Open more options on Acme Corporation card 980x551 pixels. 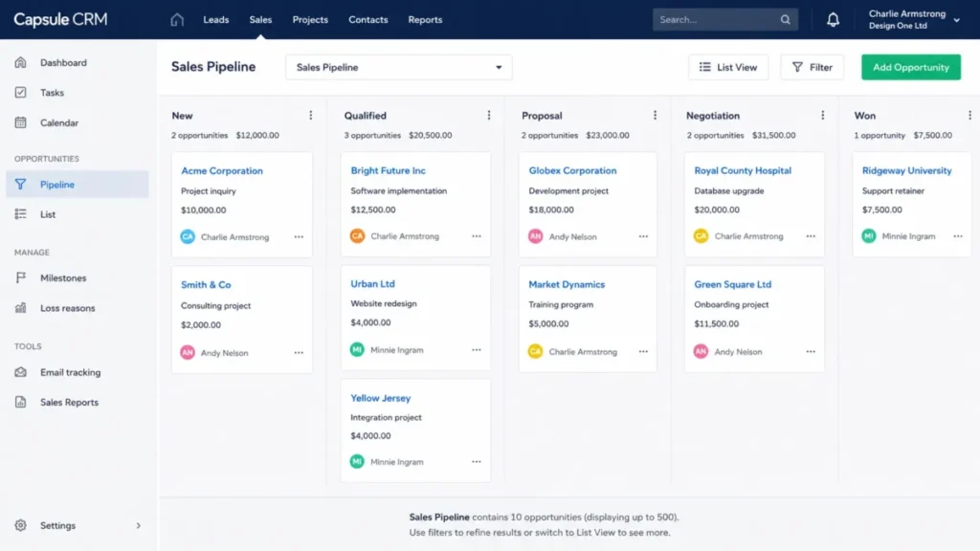pos(299,237)
